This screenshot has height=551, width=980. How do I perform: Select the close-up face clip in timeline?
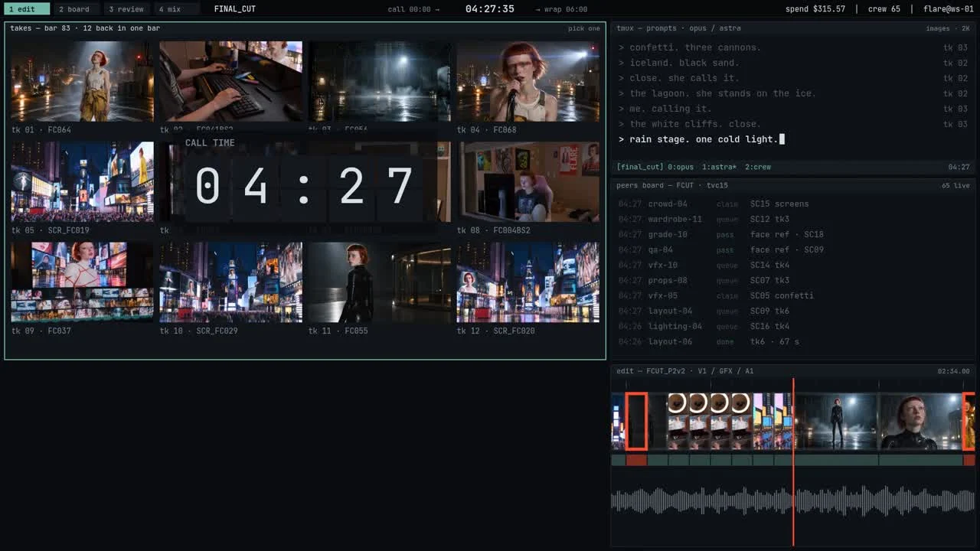(920, 421)
